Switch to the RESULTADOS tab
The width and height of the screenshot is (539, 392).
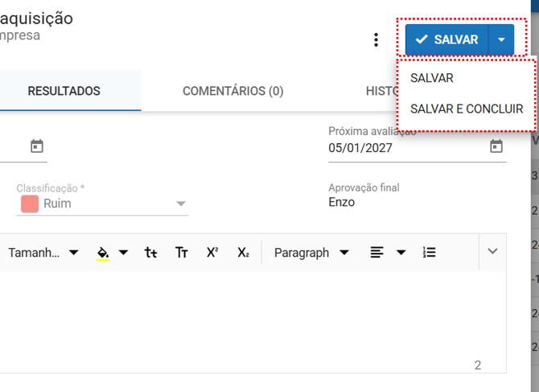click(x=64, y=91)
